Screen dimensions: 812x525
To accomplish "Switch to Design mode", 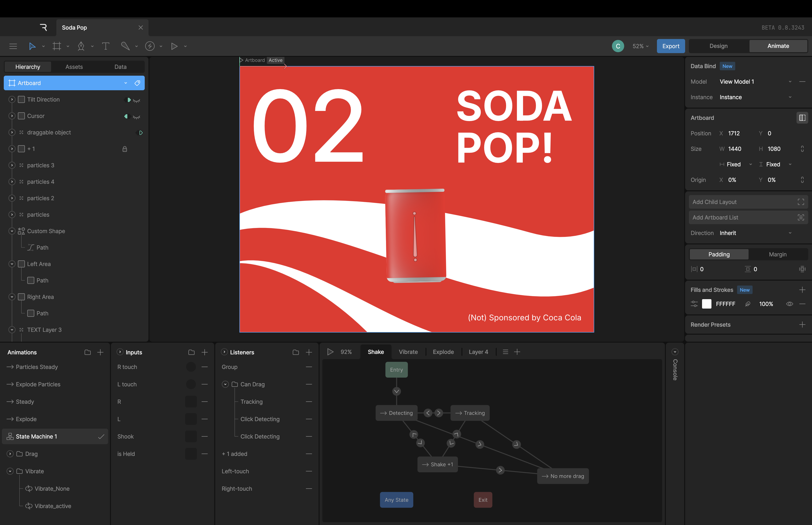I will tap(718, 46).
